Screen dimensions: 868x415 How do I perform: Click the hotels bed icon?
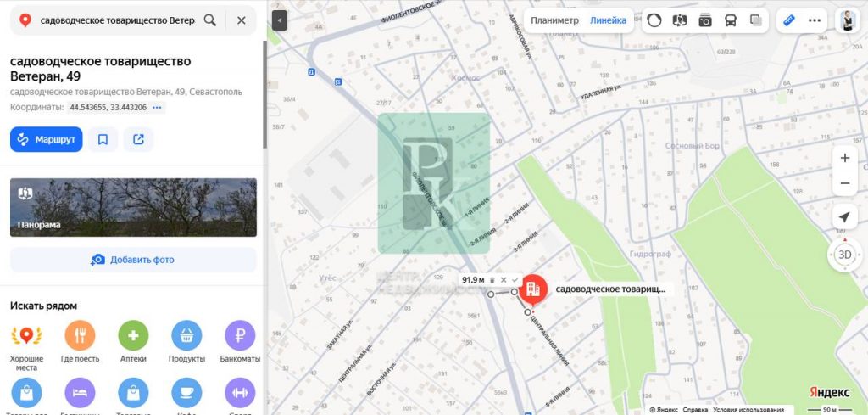[x=81, y=393]
